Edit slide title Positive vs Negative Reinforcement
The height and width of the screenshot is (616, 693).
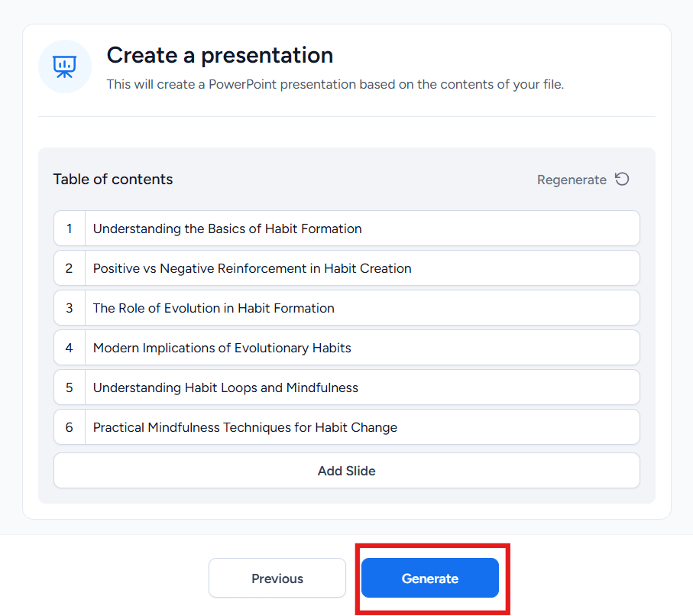362,268
